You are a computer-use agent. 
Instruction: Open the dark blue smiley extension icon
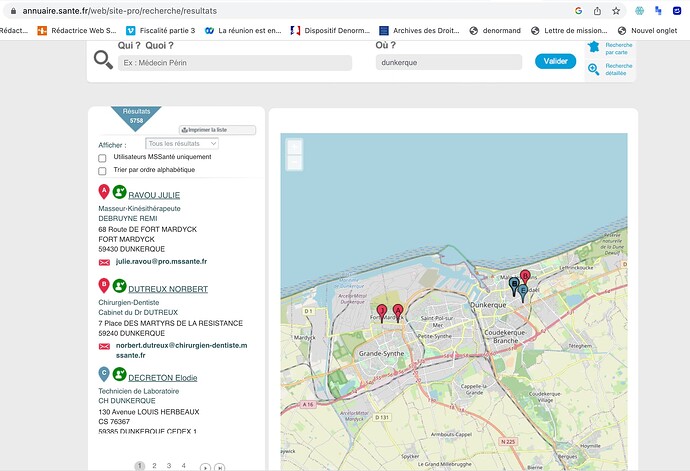(x=677, y=11)
